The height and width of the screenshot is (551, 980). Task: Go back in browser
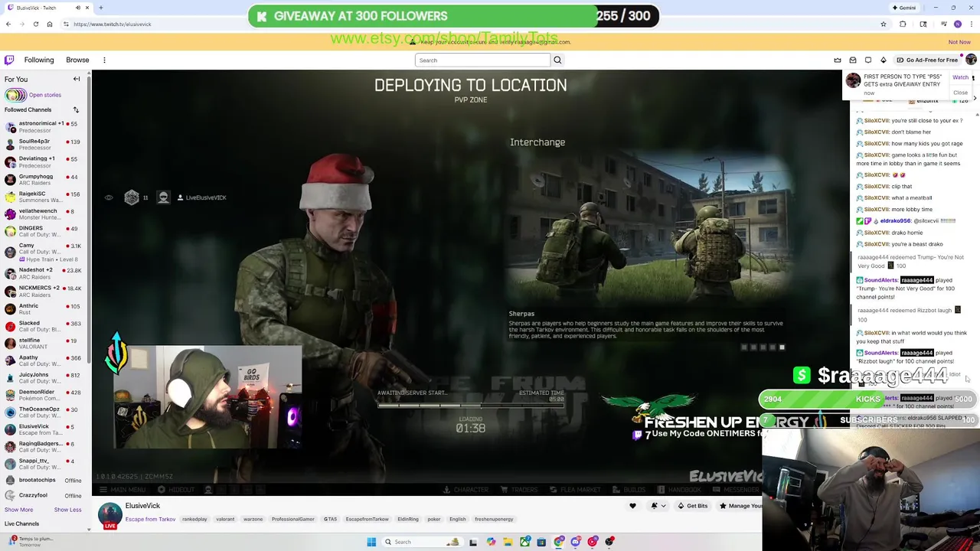click(8, 24)
